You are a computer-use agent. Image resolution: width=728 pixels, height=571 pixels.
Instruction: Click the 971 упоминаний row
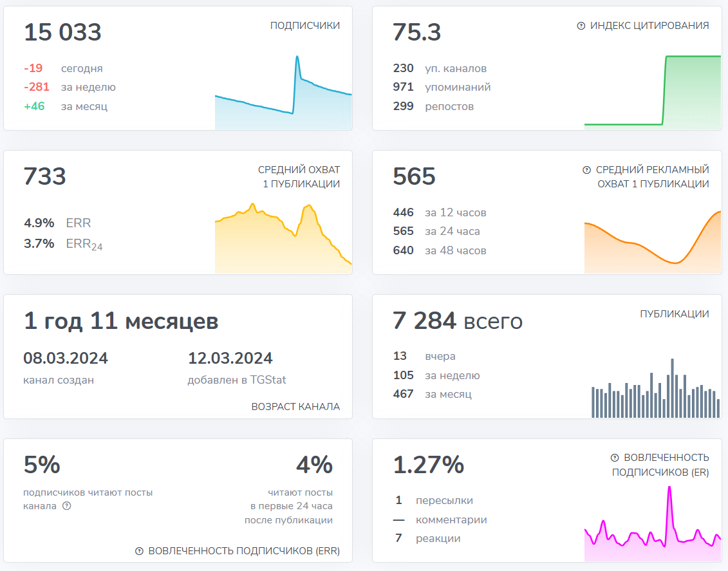pos(442,88)
